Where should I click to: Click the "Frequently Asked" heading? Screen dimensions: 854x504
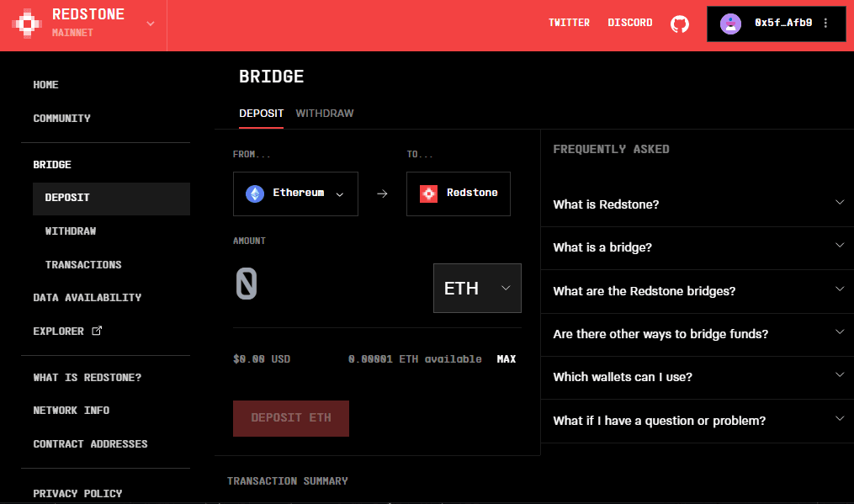611,149
